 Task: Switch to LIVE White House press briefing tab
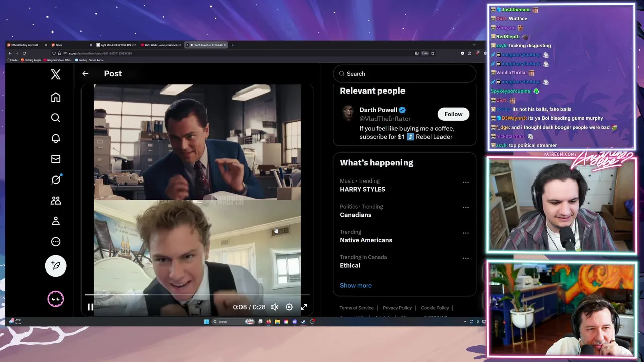point(161,45)
